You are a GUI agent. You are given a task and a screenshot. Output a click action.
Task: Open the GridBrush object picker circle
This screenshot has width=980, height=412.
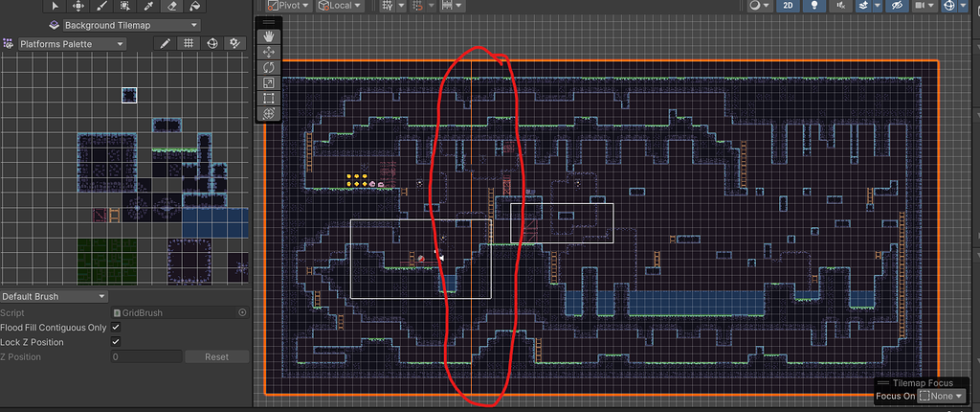[242, 312]
